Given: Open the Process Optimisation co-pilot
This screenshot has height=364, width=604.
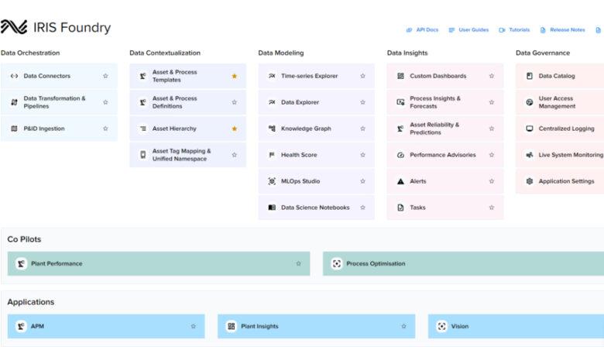Looking at the screenshot, I should 376,263.
